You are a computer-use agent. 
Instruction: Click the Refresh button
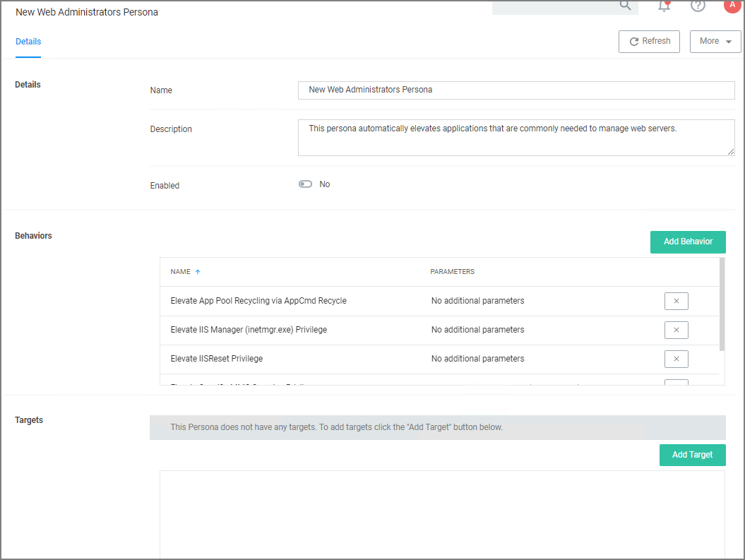click(649, 41)
